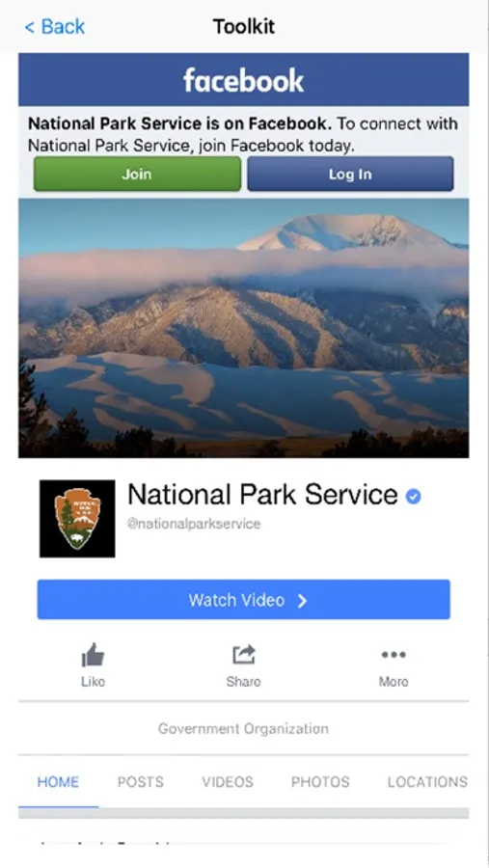The image size is (489, 868).
Task: Go back using the Back button
Action: [55, 26]
